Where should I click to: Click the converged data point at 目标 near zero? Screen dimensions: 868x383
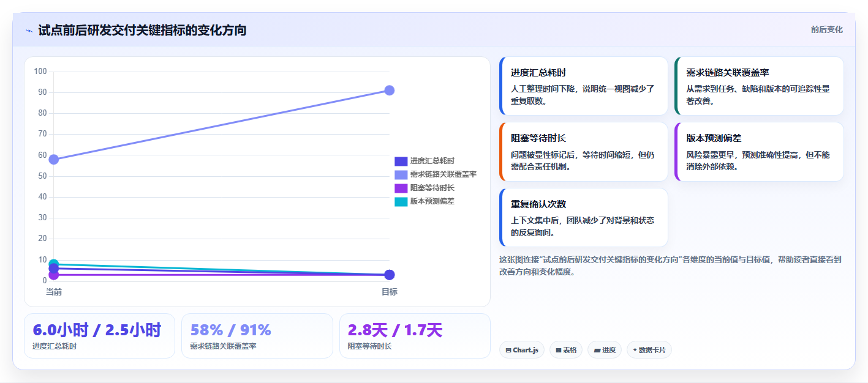(x=389, y=275)
